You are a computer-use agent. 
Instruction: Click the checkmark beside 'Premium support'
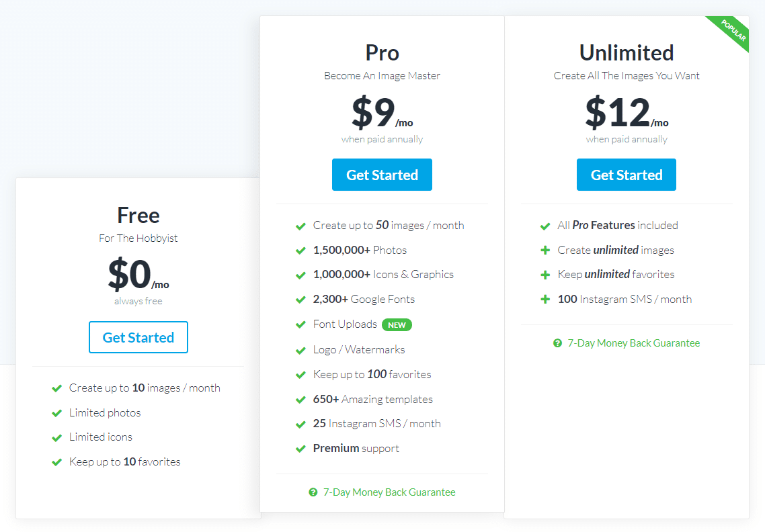300,448
